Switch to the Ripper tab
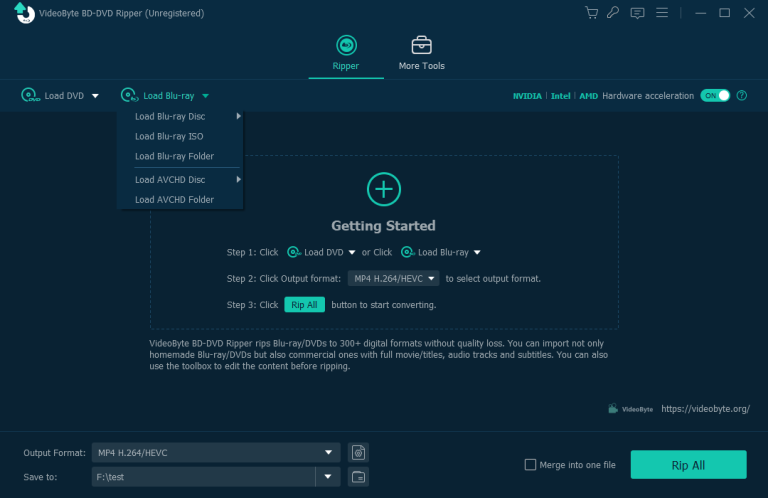 tap(346, 53)
